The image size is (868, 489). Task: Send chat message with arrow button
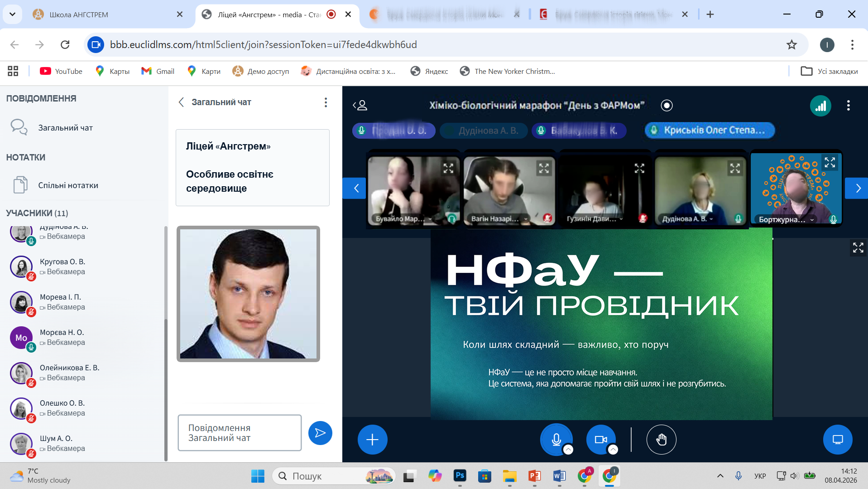tap(320, 433)
